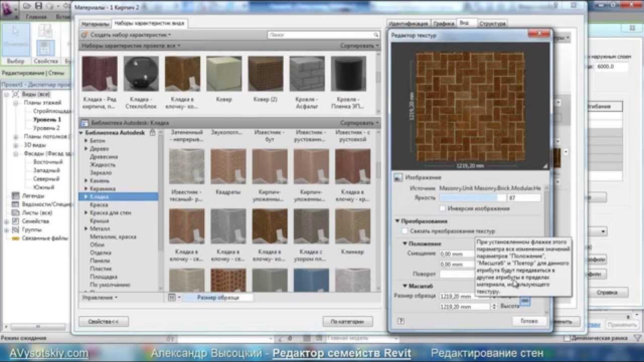This screenshot has height=362, width=644.
Task: Click the Готово button
Action: coord(529,321)
